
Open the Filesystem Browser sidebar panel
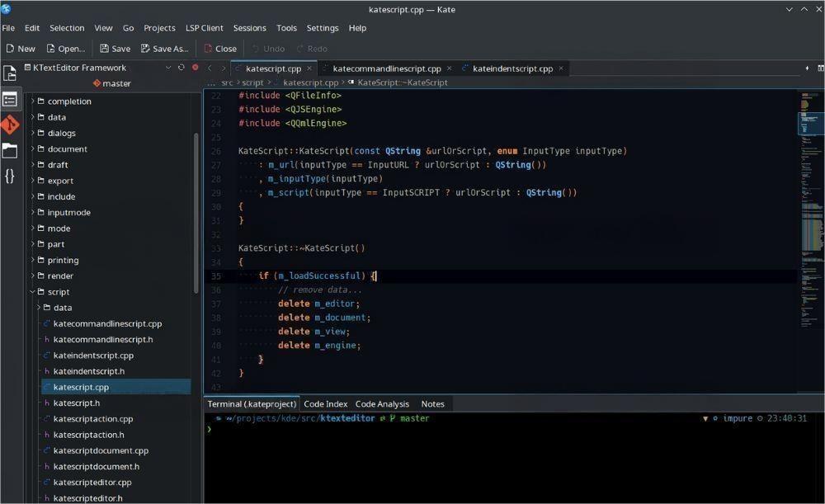[x=10, y=150]
